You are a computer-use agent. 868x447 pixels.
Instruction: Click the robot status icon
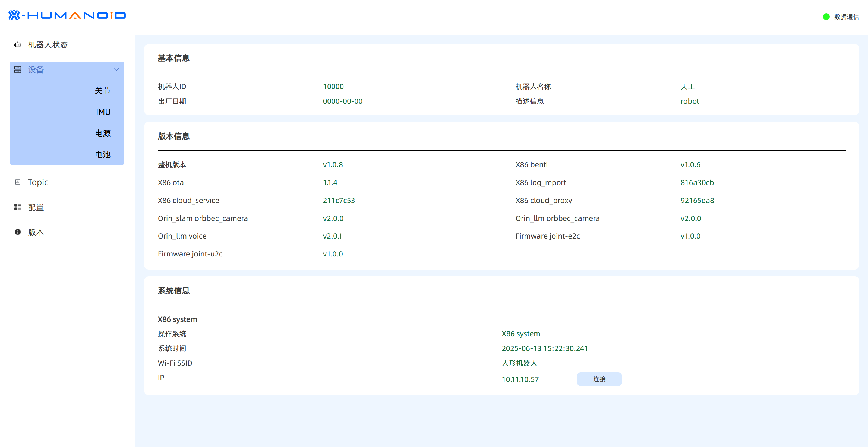click(x=18, y=45)
